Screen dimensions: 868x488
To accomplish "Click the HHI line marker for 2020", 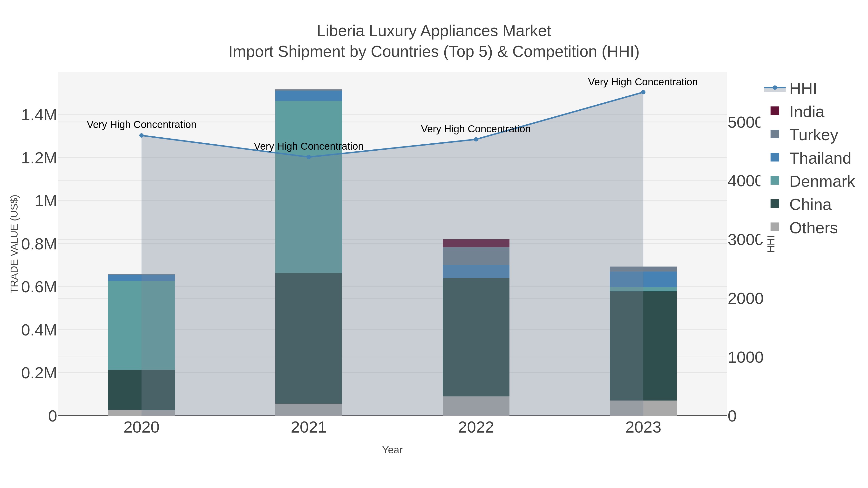I will point(142,136).
